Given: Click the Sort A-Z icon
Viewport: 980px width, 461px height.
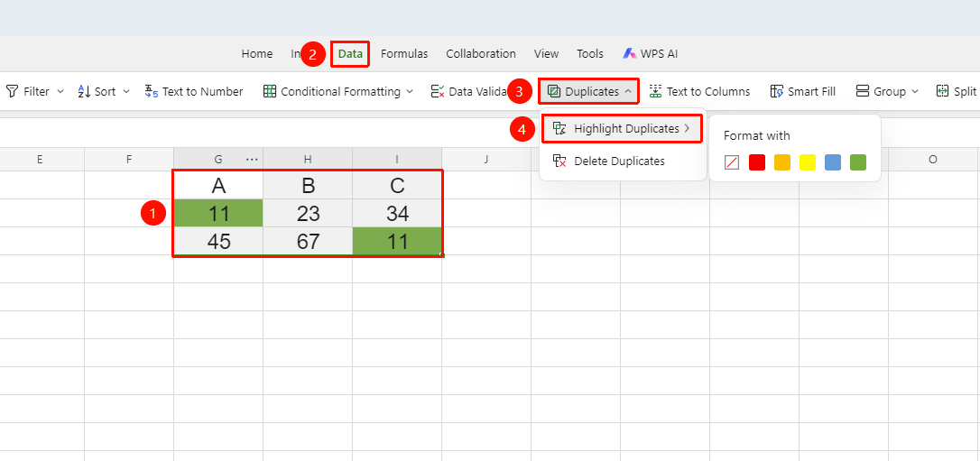Looking at the screenshot, I should (x=84, y=91).
